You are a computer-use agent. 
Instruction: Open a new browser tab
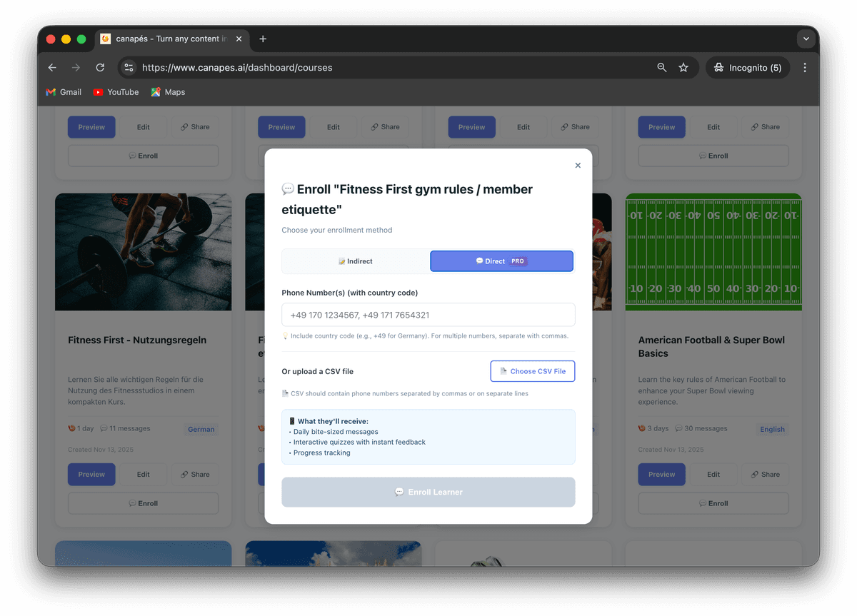coord(263,39)
